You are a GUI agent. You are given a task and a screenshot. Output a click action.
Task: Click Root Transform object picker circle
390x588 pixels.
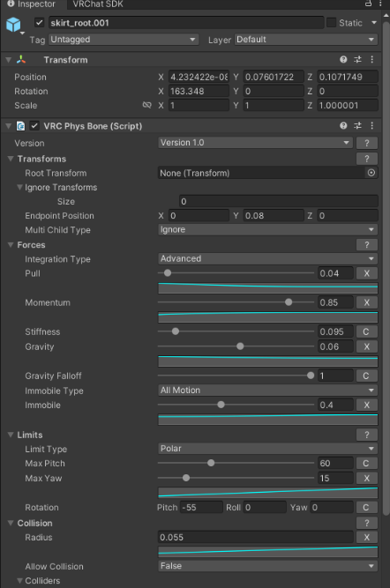[x=371, y=173]
